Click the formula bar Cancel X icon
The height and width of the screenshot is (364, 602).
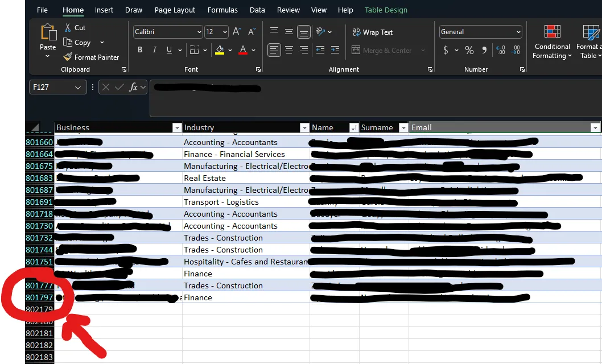pos(106,88)
